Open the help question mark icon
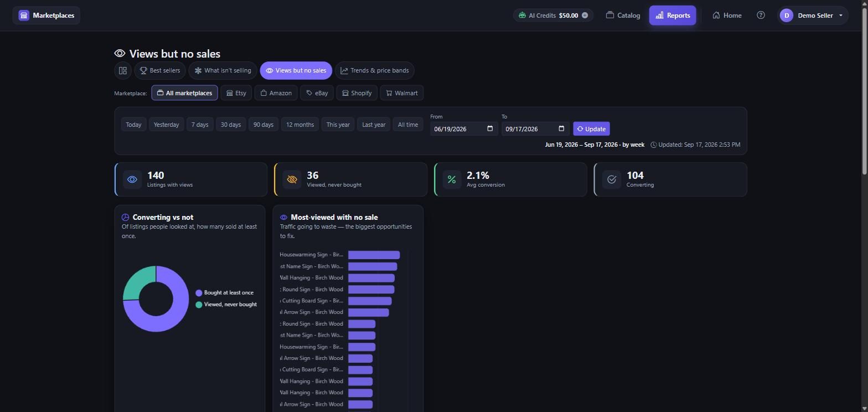The height and width of the screenshot is (412, 868). click(x=761, y=16)
